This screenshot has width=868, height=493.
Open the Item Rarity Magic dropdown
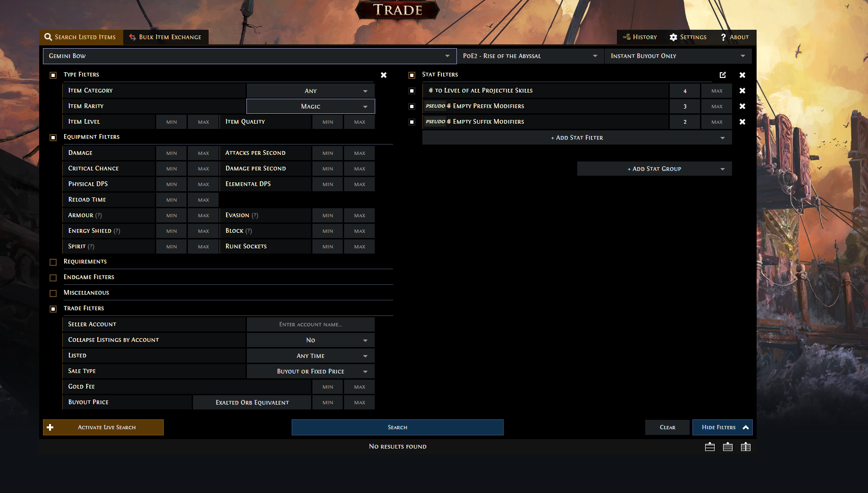pyautogui.click(x=311, y=106)
